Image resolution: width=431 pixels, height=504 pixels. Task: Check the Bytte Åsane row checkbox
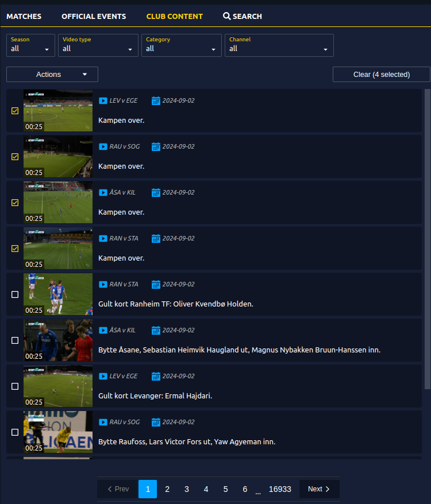tap(15, 340)
